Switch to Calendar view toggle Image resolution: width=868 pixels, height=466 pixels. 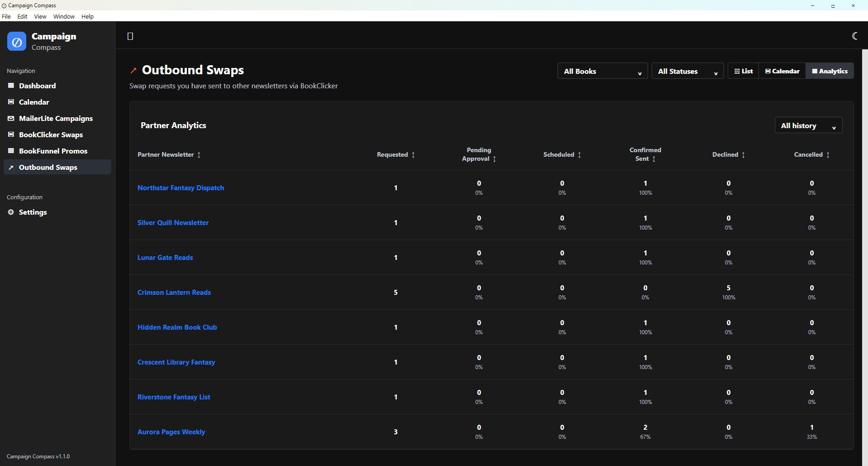pyautogui.click(x=782, y=71)
